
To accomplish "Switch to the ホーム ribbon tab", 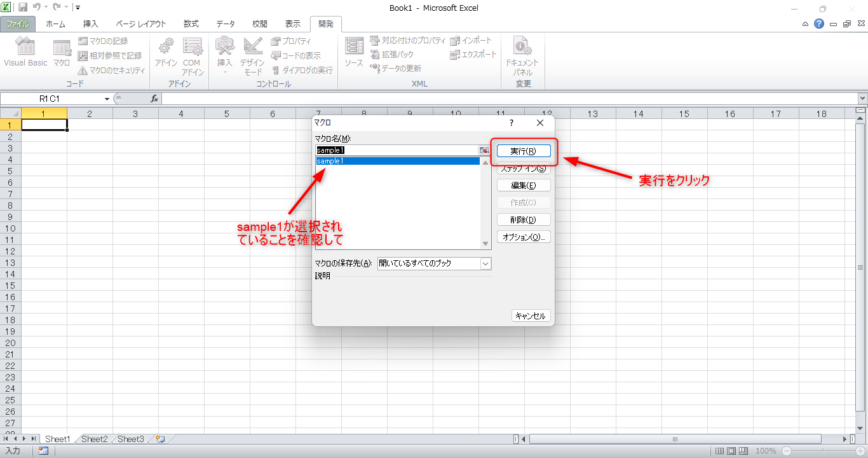I will 55,24.
